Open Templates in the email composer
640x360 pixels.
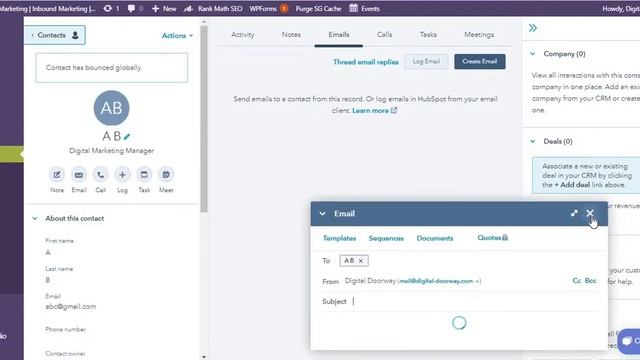(x=339, y=238)
